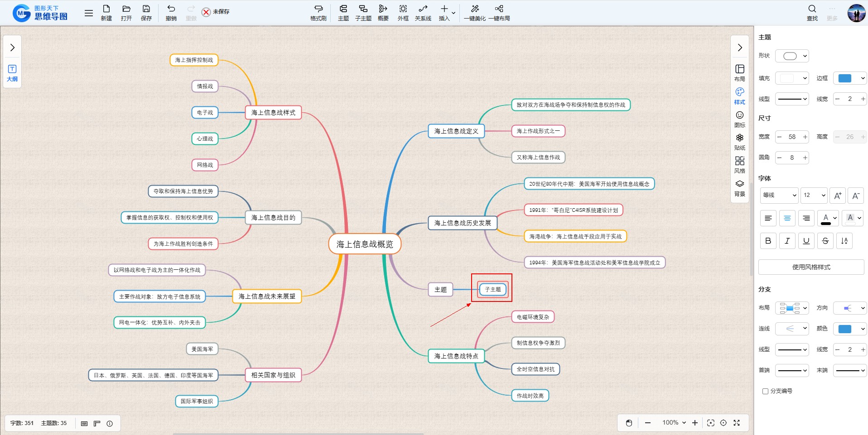
Task: Toggle italic text formatting
Action: pyautogui.click(x=787, y=241)
